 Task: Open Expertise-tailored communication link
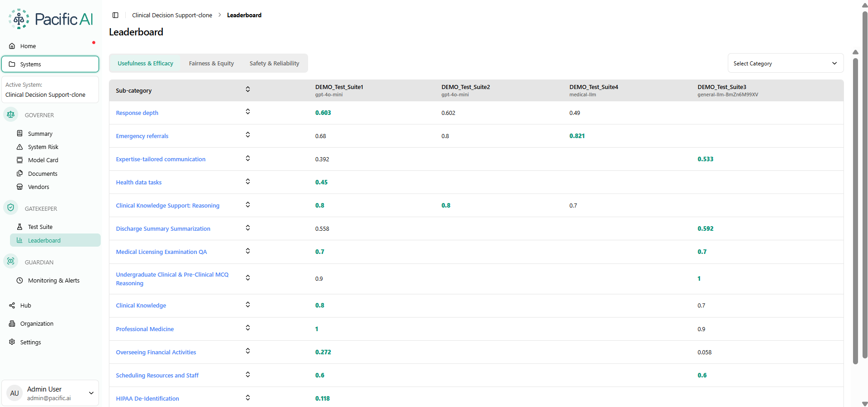pos(161,159)
